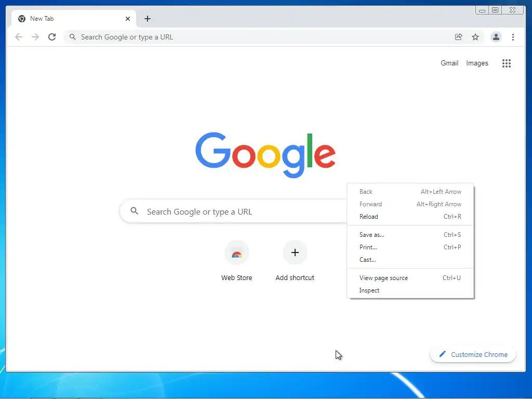532x399 pixels.
Task: Click the pencil icon on Customize Chrome
Action: tap(442, 354)
